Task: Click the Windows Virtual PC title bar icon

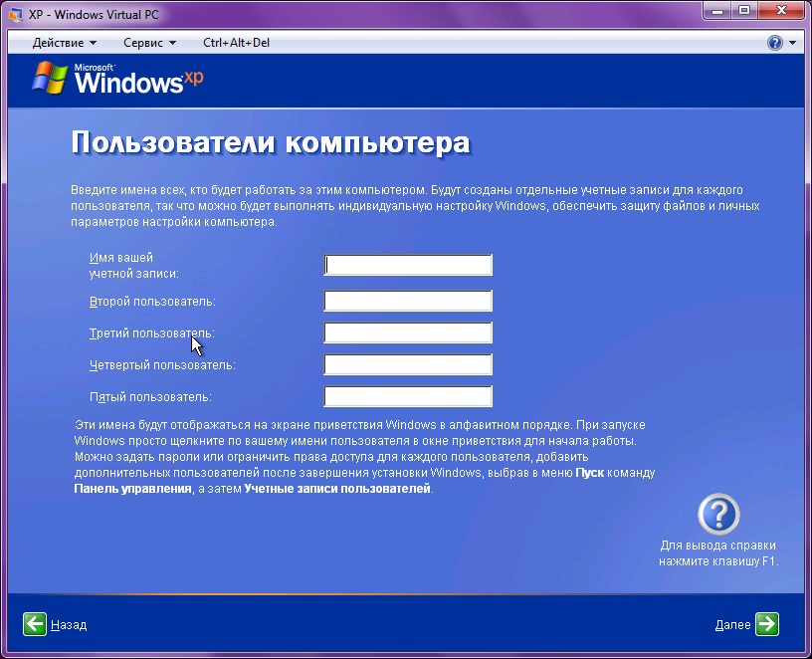Action: coord(16,14)
